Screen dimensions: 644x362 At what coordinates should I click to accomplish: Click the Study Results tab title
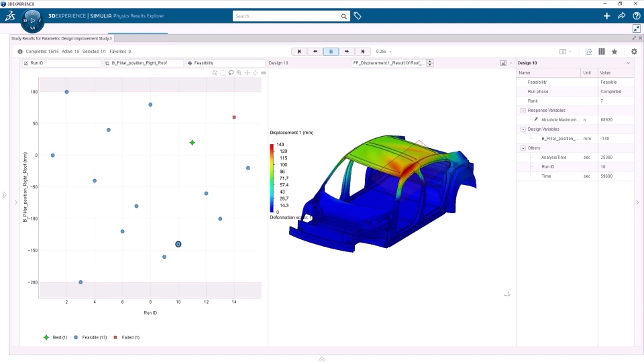pyautogui.click(x=62, y=38)
